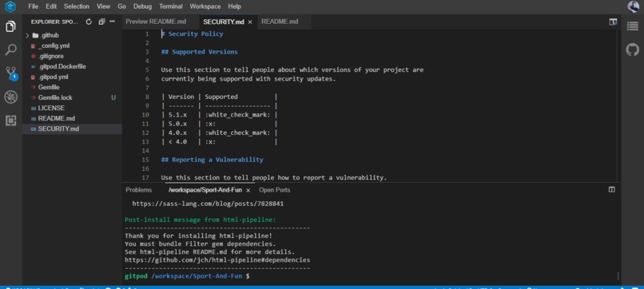Click the '# Security Policy' heading line
Image resolution: width=644 pixels, height=289 pixels.
pos(192,34)
